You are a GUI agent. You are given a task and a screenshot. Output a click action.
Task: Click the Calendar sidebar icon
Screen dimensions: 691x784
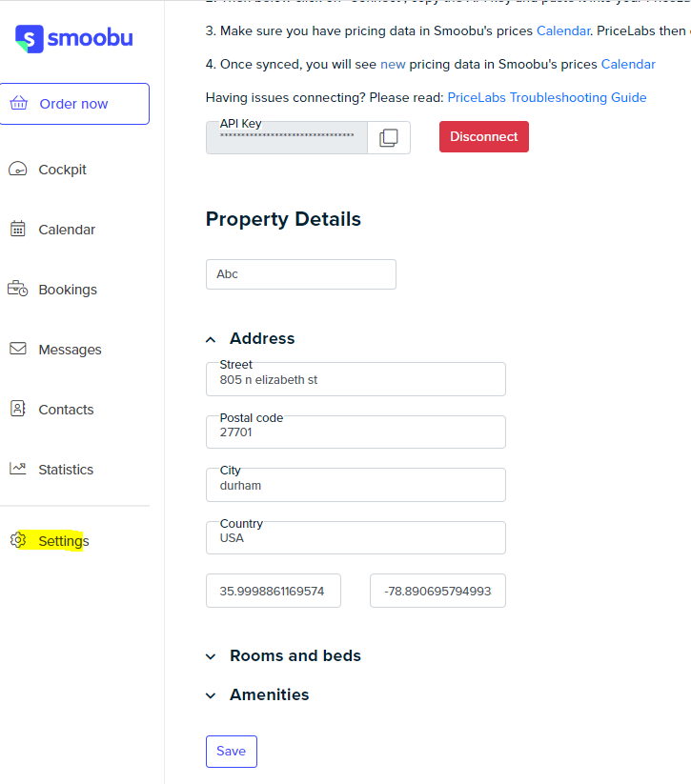pyautogui.click(x=18, y=229)
